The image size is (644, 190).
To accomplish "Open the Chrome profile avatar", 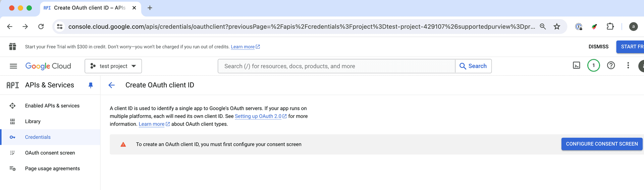I will point(633,27).
